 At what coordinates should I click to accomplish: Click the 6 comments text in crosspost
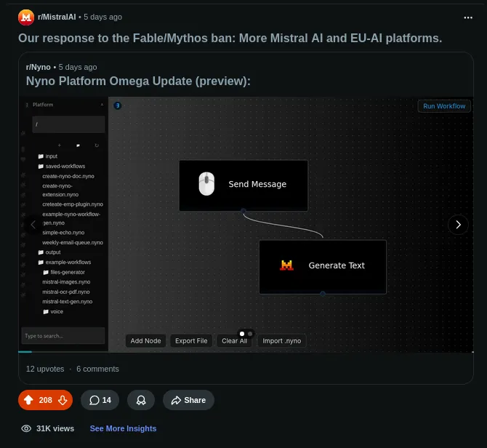97,369
